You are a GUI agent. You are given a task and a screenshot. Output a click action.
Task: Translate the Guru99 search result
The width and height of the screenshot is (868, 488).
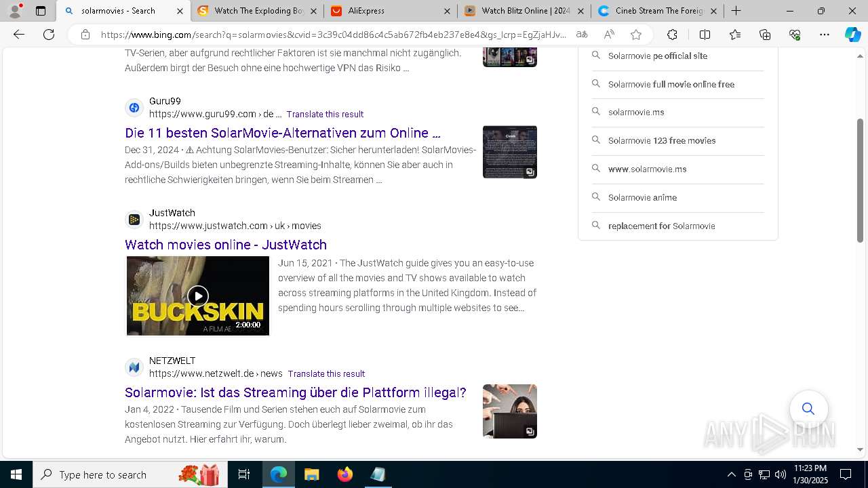point(325,114)
